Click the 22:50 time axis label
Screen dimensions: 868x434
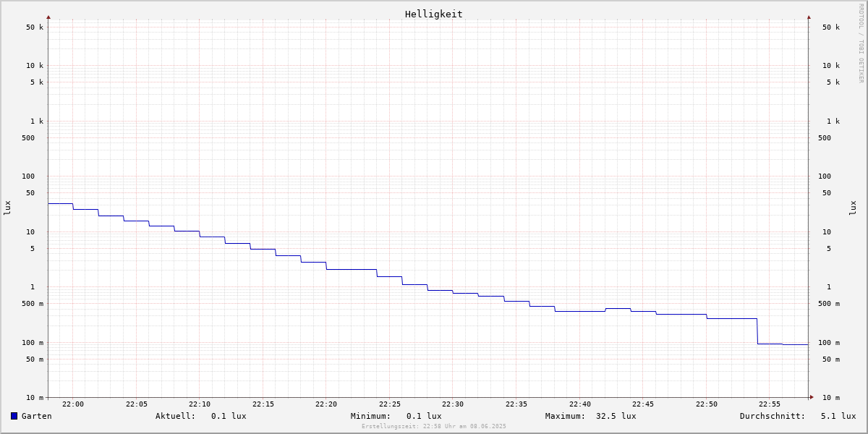pos(707,404)
